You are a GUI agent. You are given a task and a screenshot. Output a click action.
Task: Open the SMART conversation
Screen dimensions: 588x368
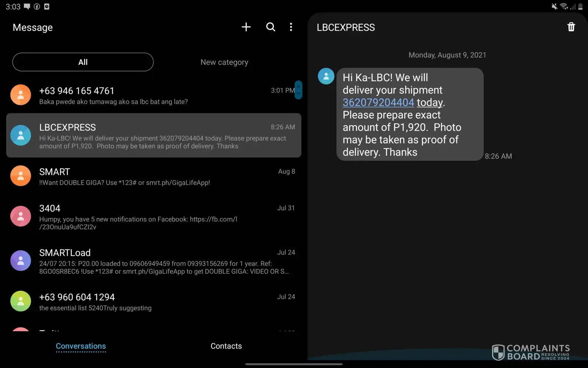pos(154,176)
